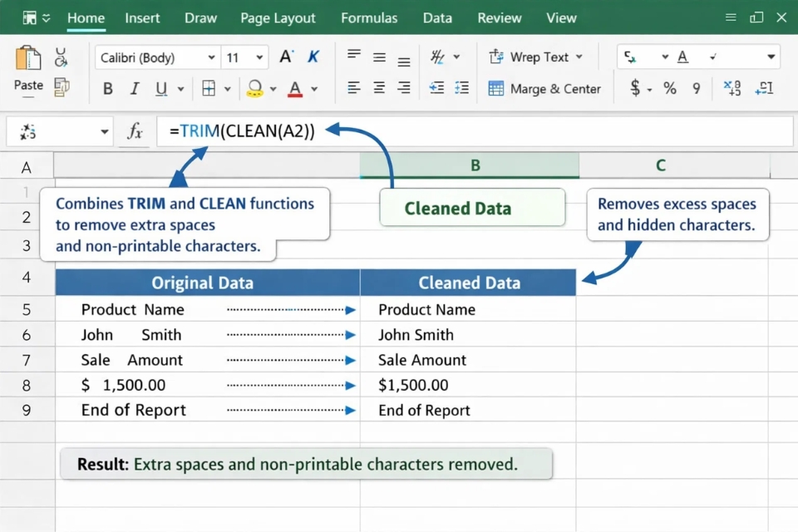Click the Marge & Center button
Image resolution: width=798 pixels, height=532 pixels.
point(544,89)
